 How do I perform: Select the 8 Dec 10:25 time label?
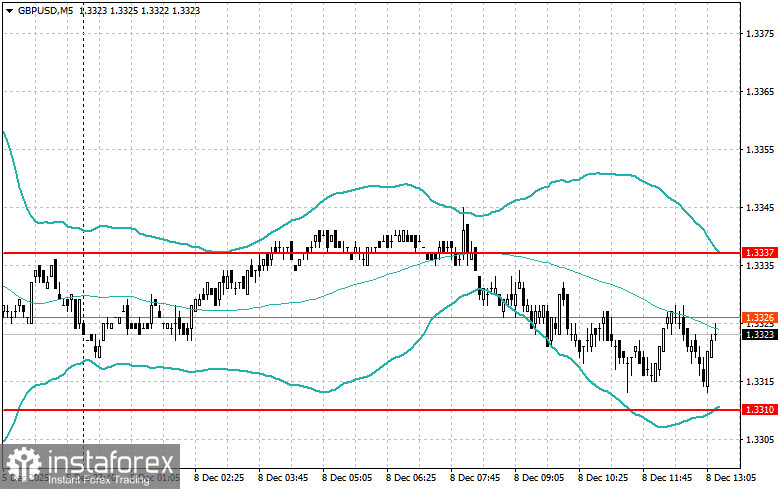coord(603,478)
